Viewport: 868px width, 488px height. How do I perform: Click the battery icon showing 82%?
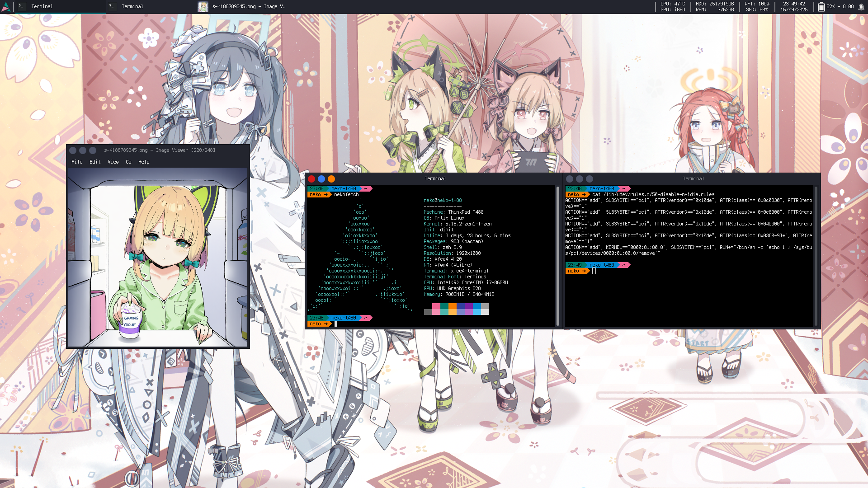tap(821, 7)
